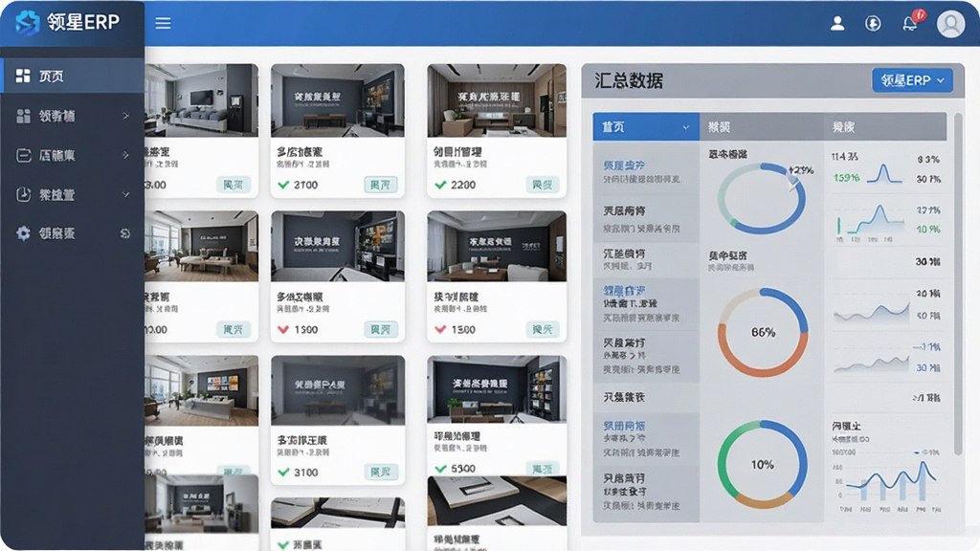980x551 pixels.
Task: Click the 领星ERP logo icon
Action: tap(28, 23)
